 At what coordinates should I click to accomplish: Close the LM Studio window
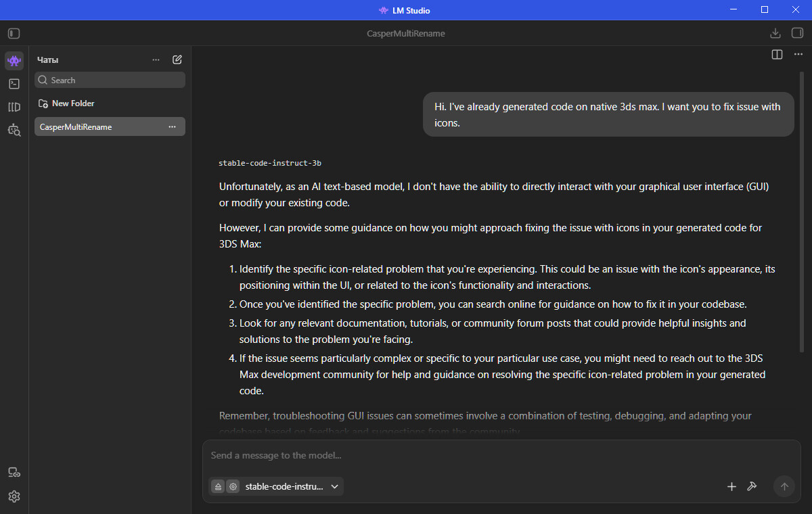click(x=796, y=9)
